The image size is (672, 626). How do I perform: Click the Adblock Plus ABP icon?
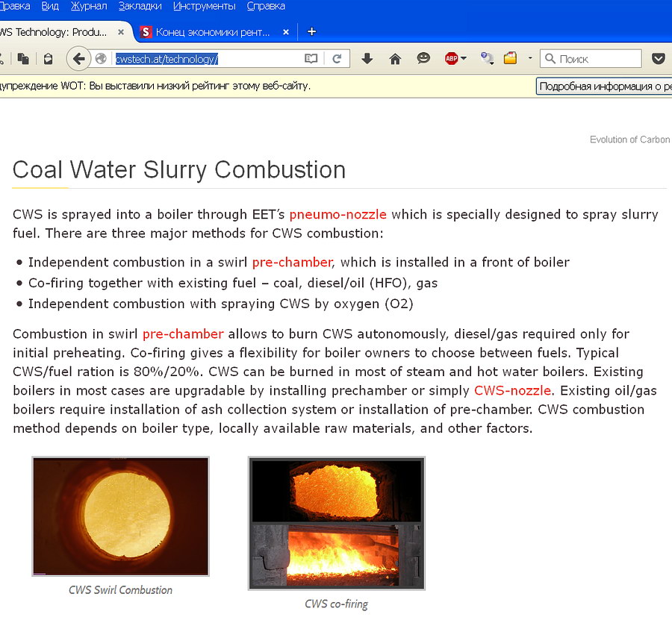point(451,59)
